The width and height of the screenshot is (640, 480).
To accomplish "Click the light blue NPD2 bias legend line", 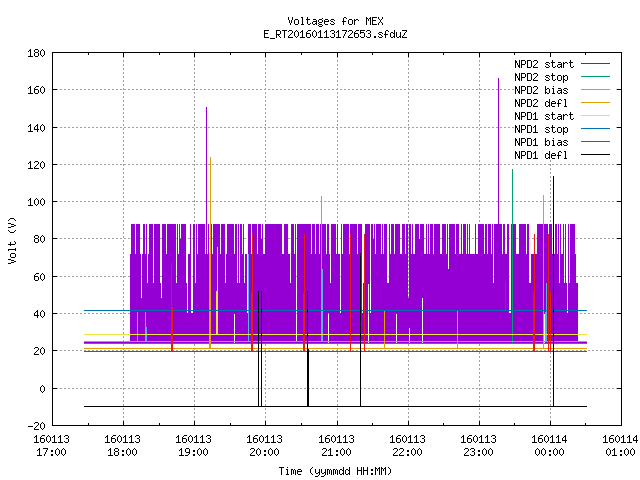I will tap(595, 90).
